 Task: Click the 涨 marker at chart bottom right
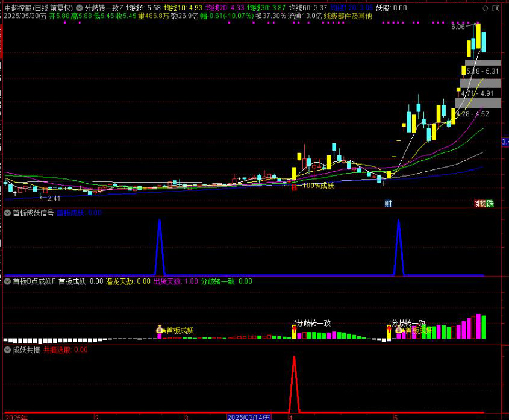(478, 204)
